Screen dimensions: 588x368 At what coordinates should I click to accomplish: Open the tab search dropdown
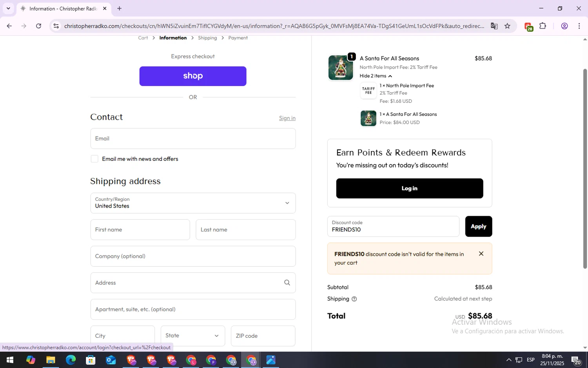[8, 8]
